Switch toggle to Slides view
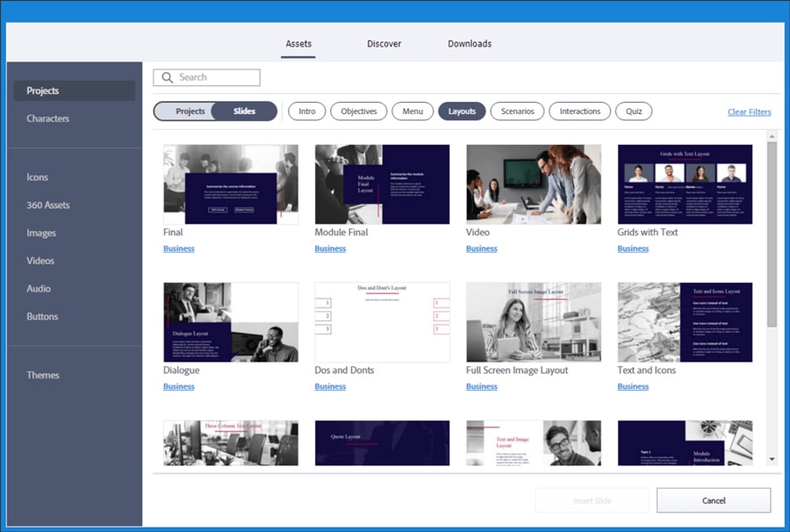Viewport: 790px width, 532px height. 244,111
